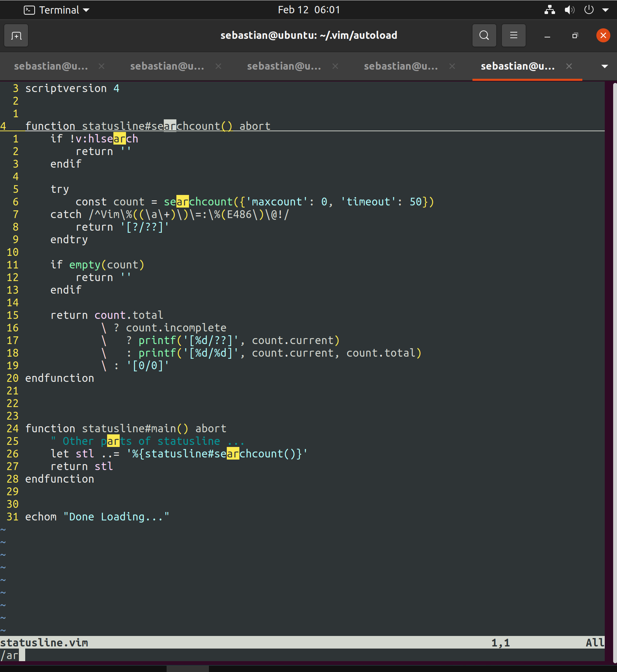Close the first terminal tab
The width and height of the screenshot is (617, 672).
tap(101, 66)
